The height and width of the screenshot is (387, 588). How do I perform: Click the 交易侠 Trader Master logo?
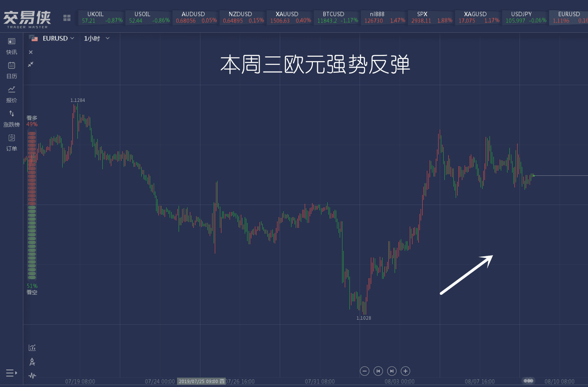click(27, 19)
